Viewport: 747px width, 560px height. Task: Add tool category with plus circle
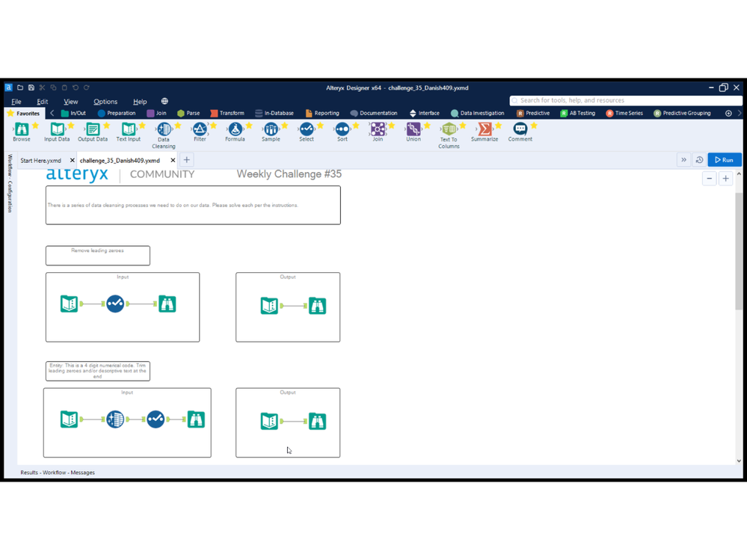[x=728, y=113]
